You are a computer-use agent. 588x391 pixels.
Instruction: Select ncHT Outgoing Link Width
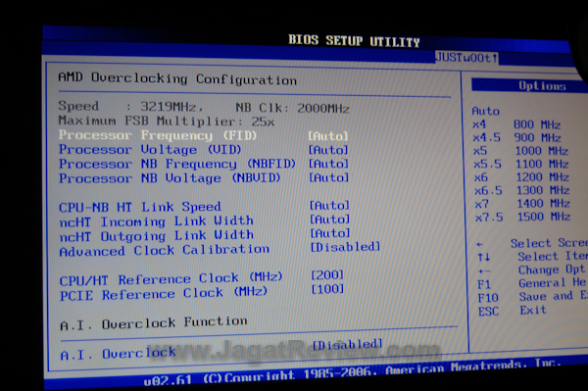[157, 236]
